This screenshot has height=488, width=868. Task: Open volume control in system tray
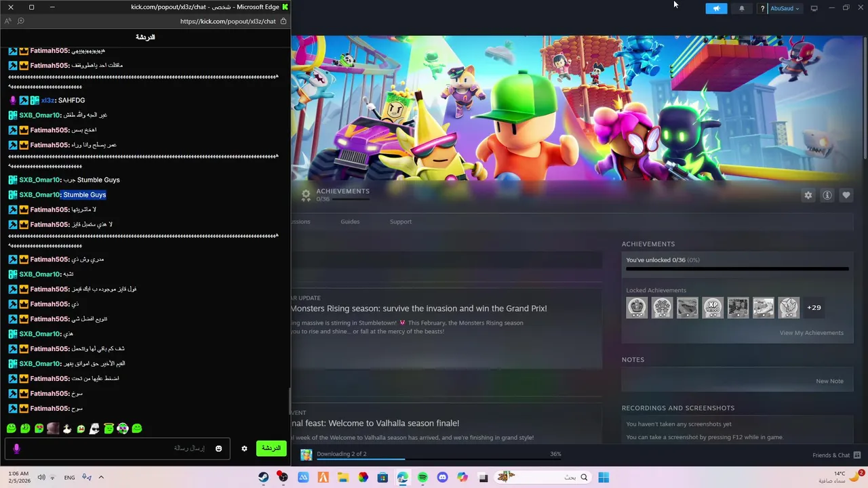(x=41, y=477)
